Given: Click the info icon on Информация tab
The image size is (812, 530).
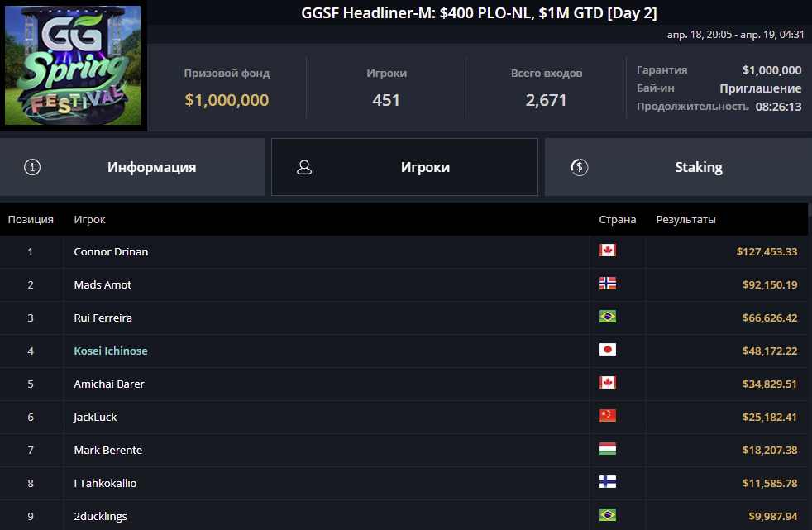Looking at the screenshot, I should point(32,167).
